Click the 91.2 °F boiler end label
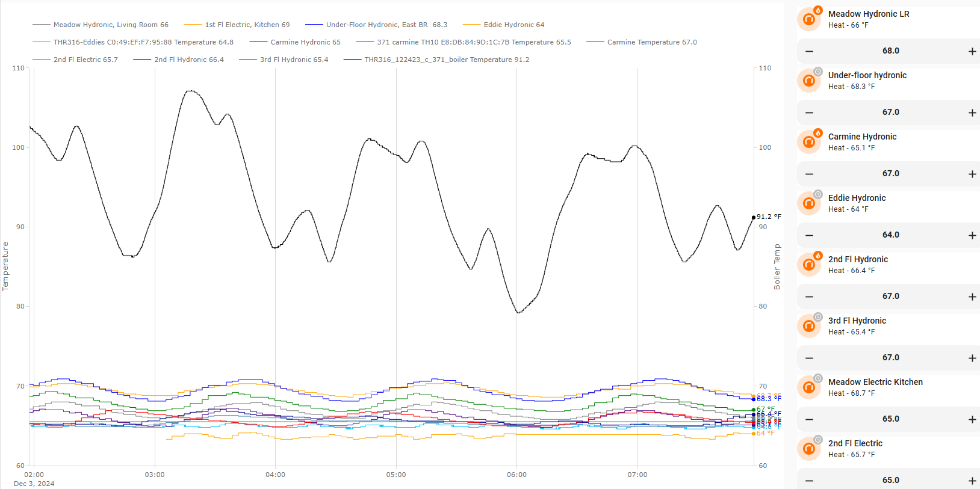Viewport: 980px width, 489px height. click(x=769, y=217)
